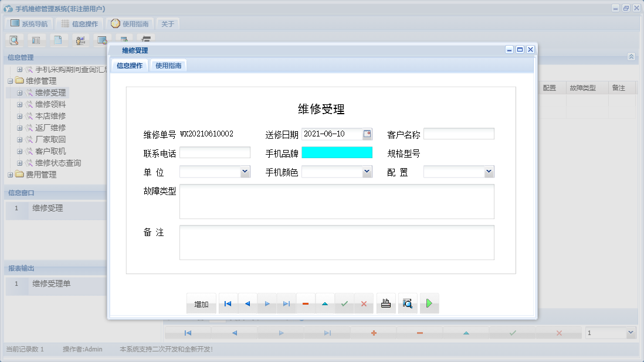644x362 pixels.
Task: Click the 备注 text area
Action: (x=337, y=243)
